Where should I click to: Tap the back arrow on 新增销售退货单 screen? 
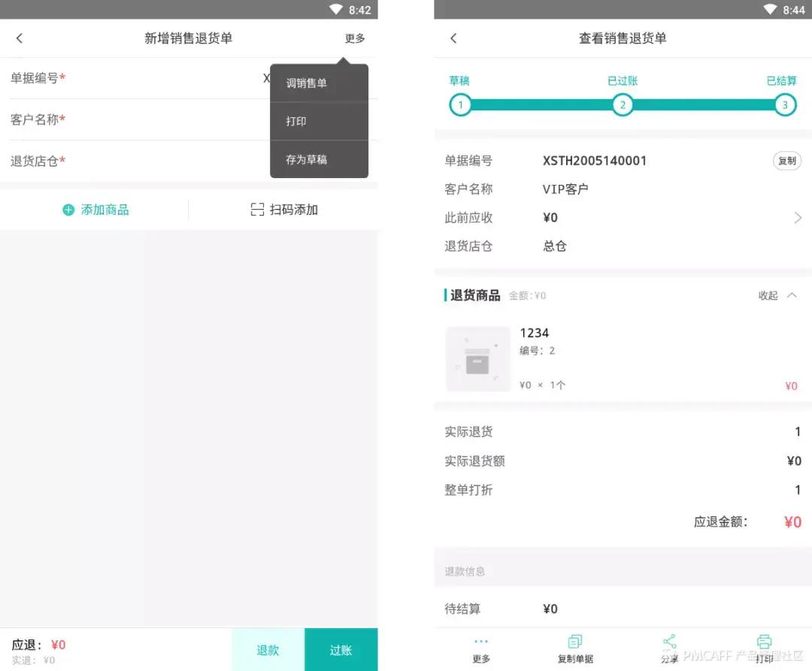coord(20,38)
